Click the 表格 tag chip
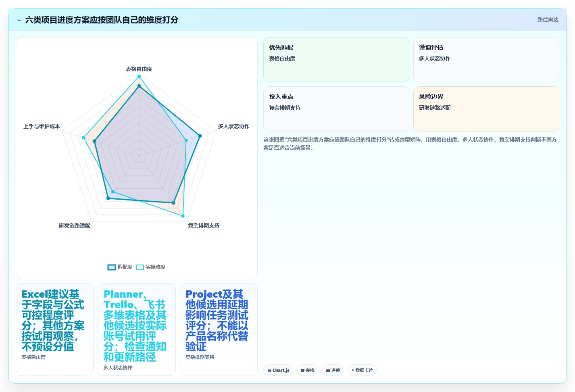The height and width of the screenshot is (392, 575). [x=308, y=370]
